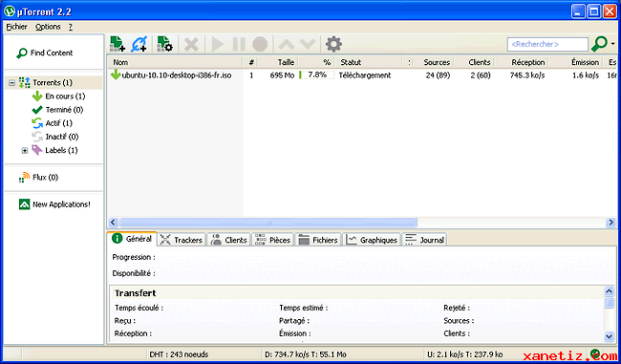The width and height of the screenshot is (621, 364).
Task: Switch to the Graphiques tab
Action: coord(372,240)
